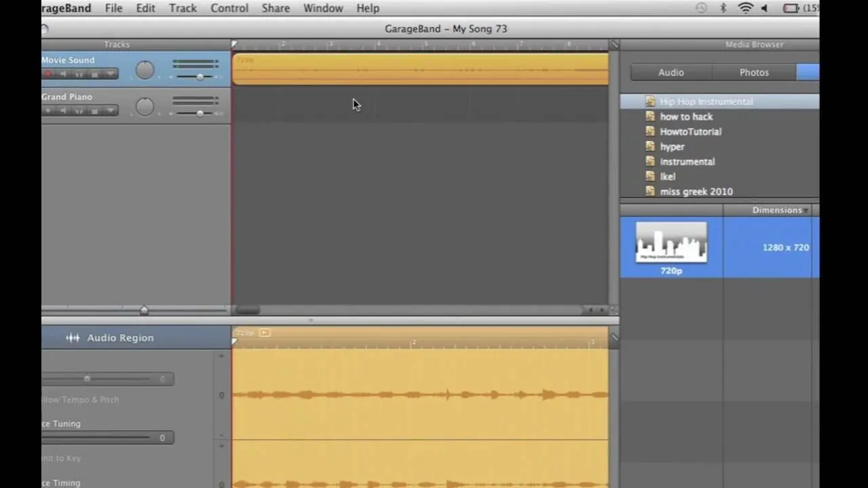Viewport: 868px width, 488px height.
Task: Open the Help menu
Action: coord(368,8)
